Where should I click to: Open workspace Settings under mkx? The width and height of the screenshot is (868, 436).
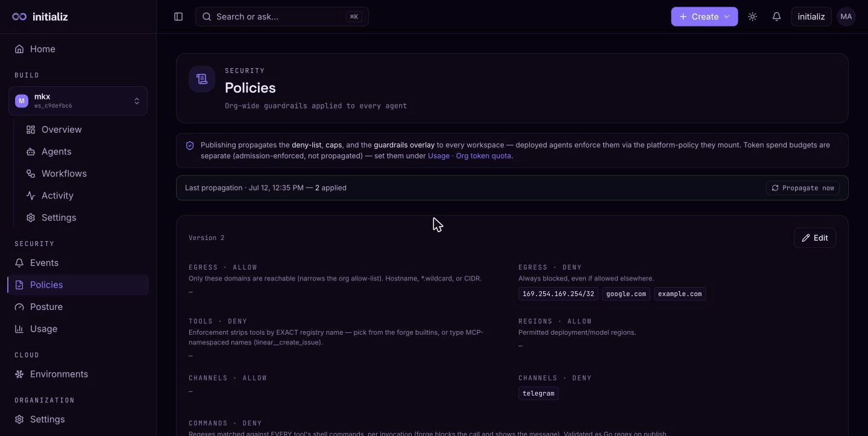pyautogui.click(x=84, y=218)
